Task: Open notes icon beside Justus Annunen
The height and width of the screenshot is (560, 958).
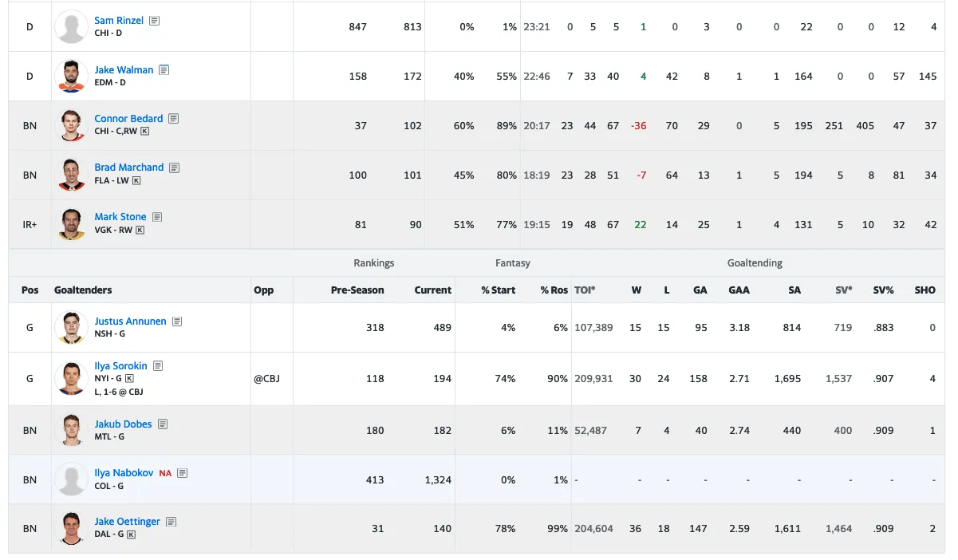Action: tap(177, 321)
